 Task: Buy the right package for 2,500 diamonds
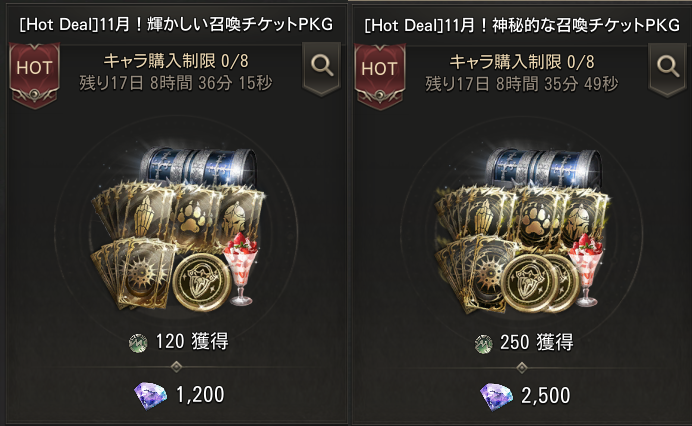[x=525, y=396]
